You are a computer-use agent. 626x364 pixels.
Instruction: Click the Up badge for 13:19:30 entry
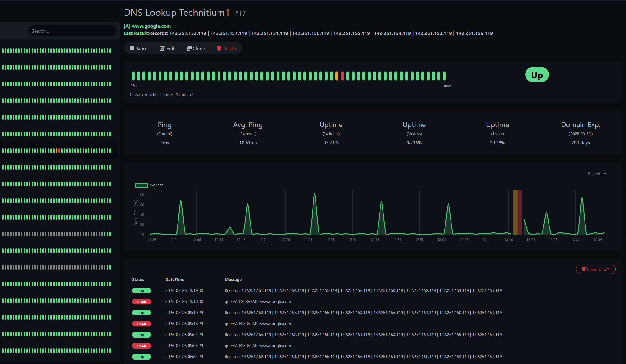142,291
